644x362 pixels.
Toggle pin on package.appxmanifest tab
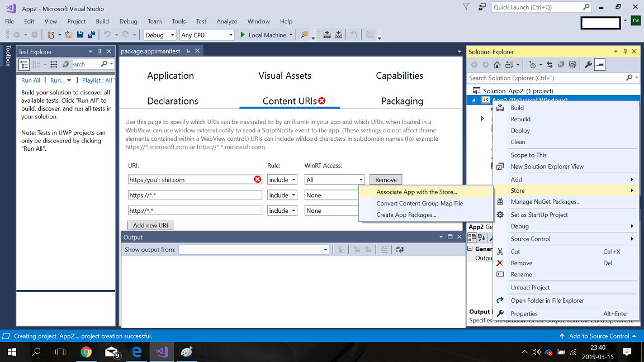click(188, 51)
